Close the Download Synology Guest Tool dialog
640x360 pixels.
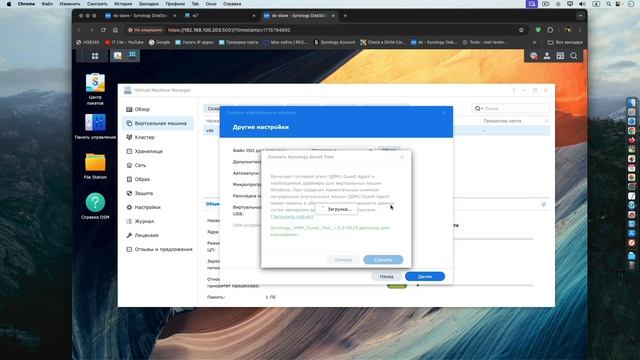tap(402, 157)
